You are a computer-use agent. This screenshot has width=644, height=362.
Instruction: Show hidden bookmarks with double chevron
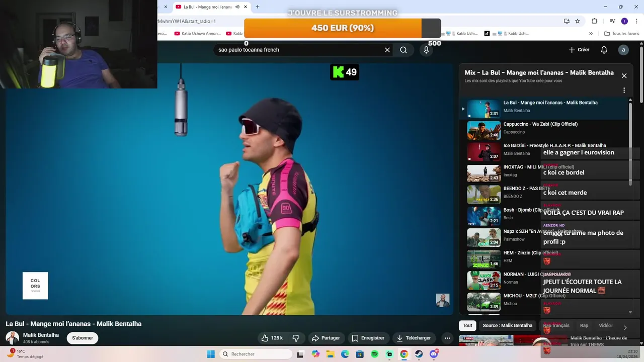(591, 34)
